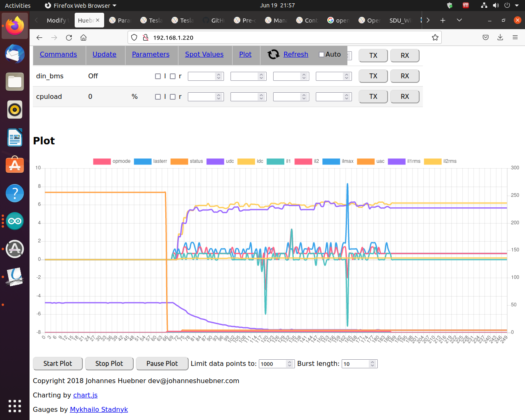The width and height of the screenshot is (525, 420).
Task: Open Thunderbird mail from the dock
Action: point(15,54)
